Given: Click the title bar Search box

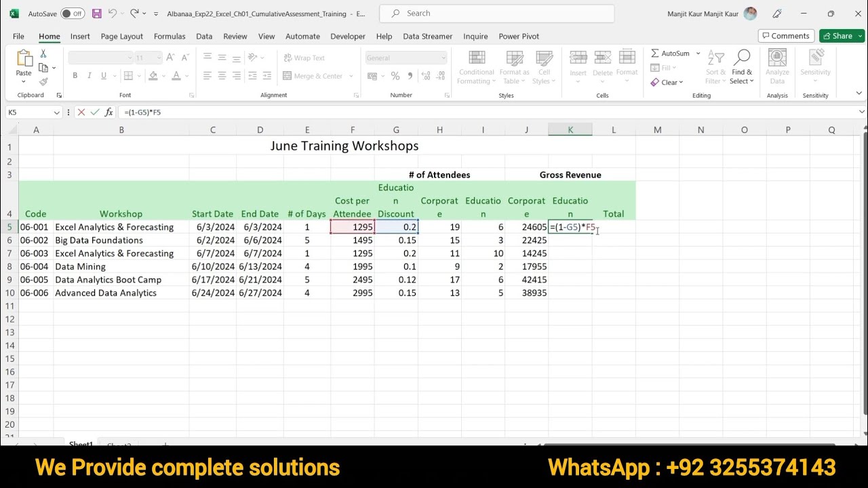Looking at the screenshot, I should pyautogui.click(x=496, y=14).
